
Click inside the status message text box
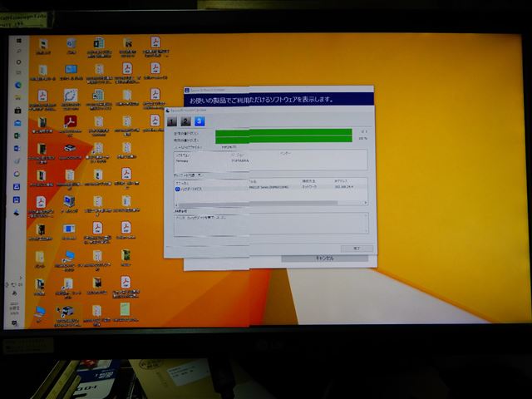(x=271, y=224)
